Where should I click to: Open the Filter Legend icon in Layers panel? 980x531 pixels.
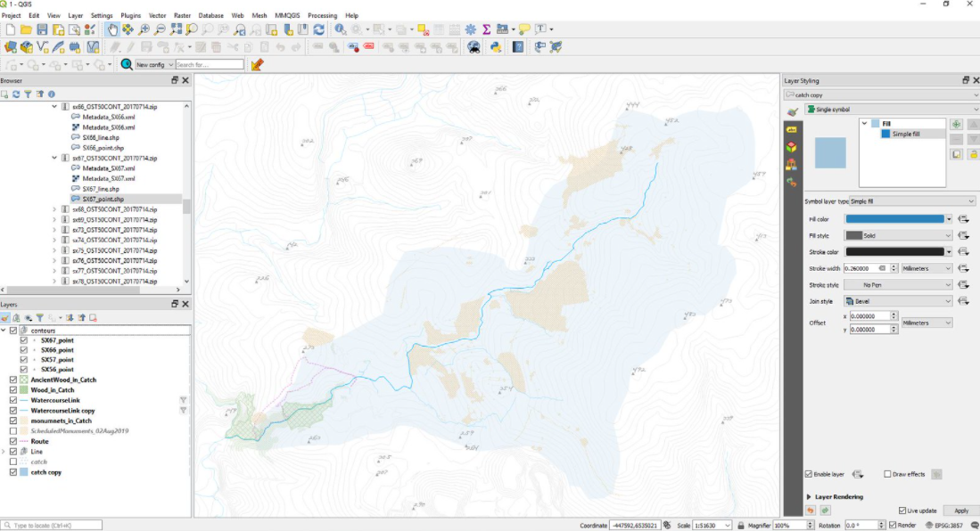[39, 317]
